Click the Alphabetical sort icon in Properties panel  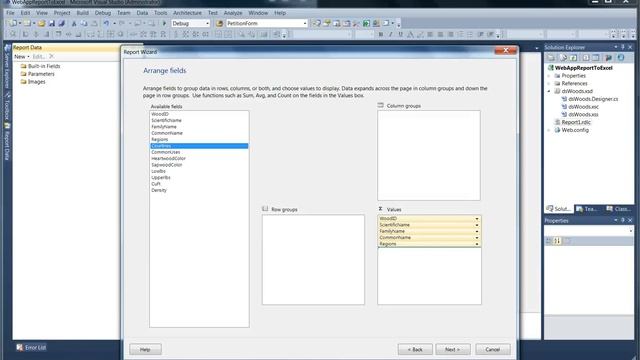557,241
